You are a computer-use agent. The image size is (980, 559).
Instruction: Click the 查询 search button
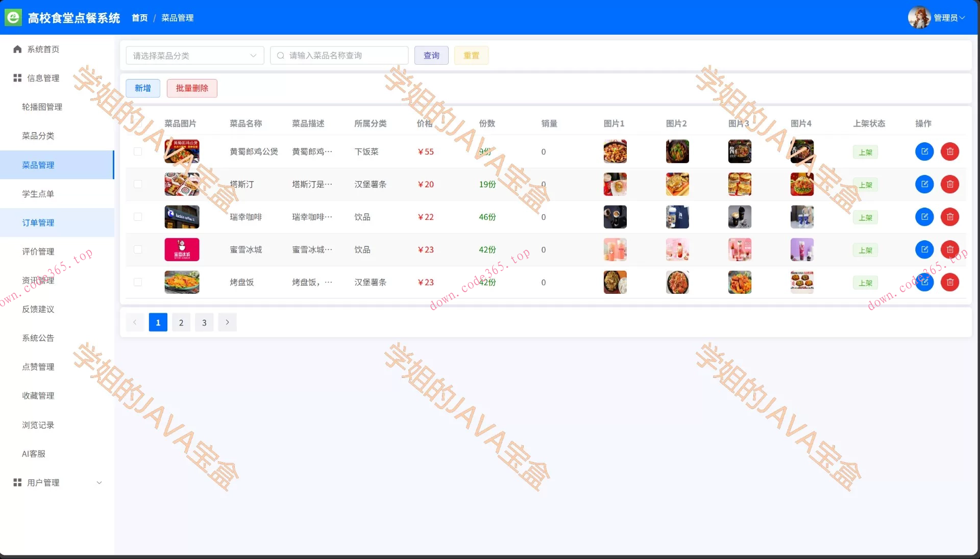click(x=431, y=55)
